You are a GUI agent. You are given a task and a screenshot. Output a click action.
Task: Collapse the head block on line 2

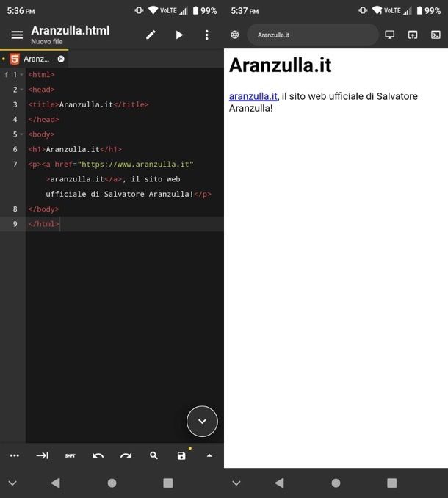pyautogui.click(x=21, y=90)
